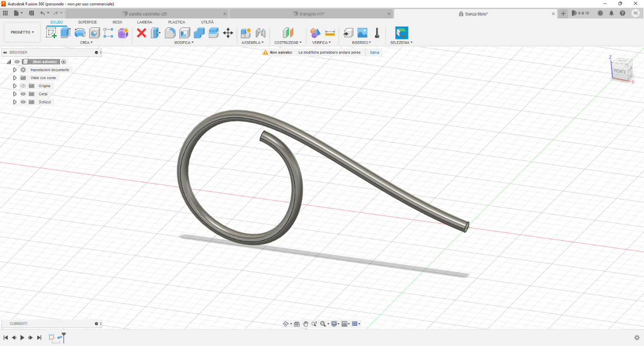Select the Shell tool
644x346 pixels.
tap(185, 33)
